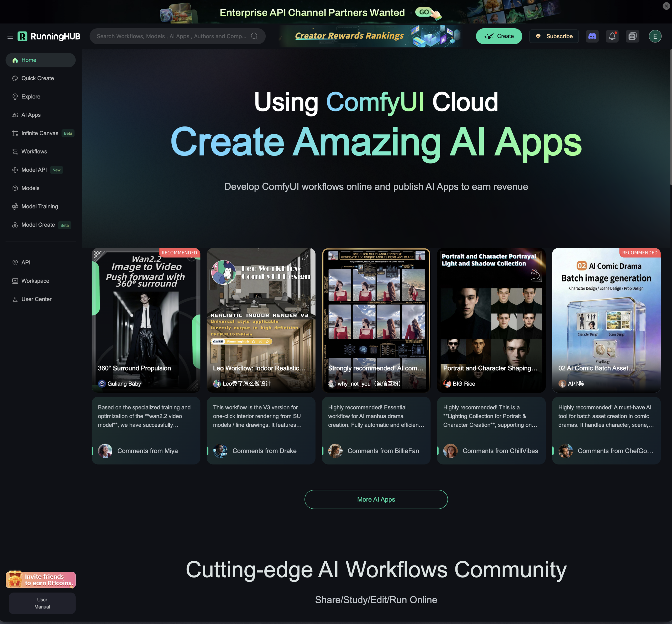The height and width of the screenshot is (624, 672).
Task: Click the page vertical scrollbar
Action: (x=670, y=117)
